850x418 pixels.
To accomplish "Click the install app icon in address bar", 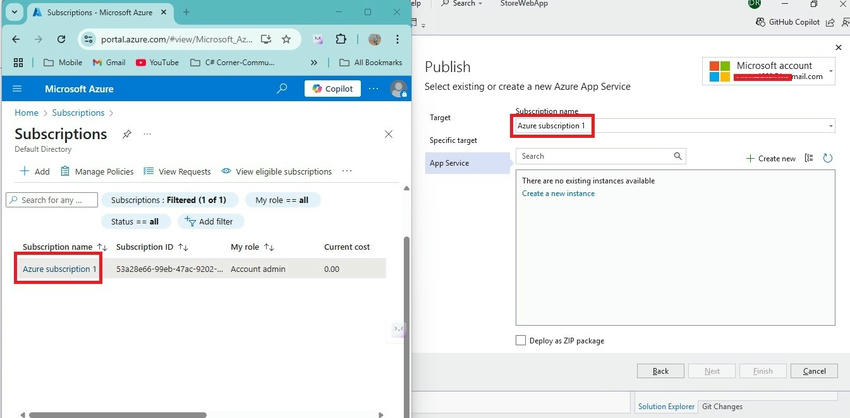I will coord(266,39).
